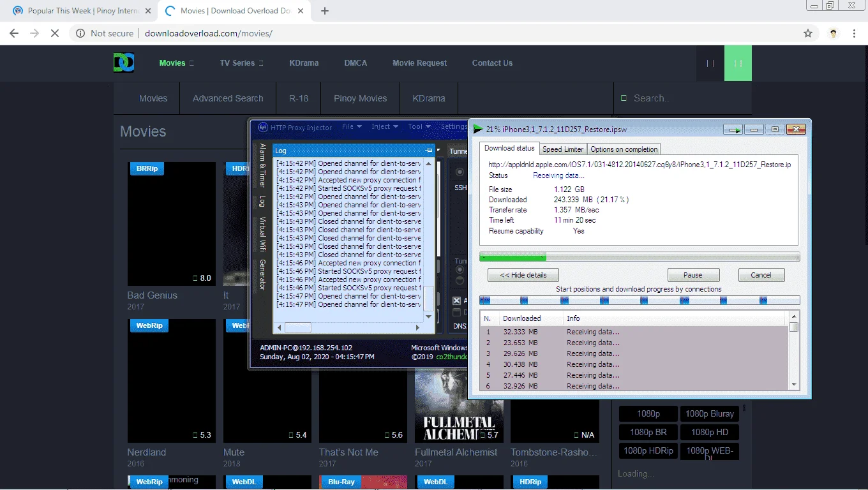The height and width of the screenshot is (490, 868).
Task: Open the File menu in HTTP Proxy Injector
Action: [352, 127]
